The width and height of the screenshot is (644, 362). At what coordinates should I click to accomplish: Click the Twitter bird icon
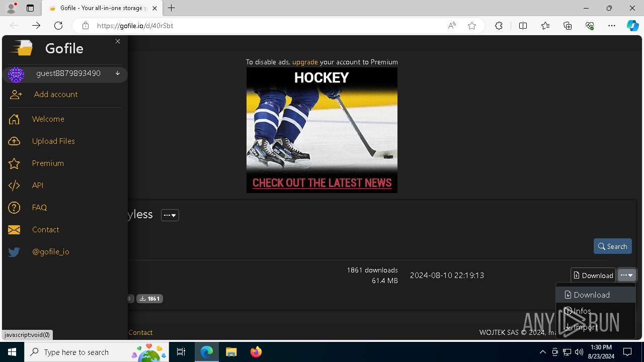point(14,252)
